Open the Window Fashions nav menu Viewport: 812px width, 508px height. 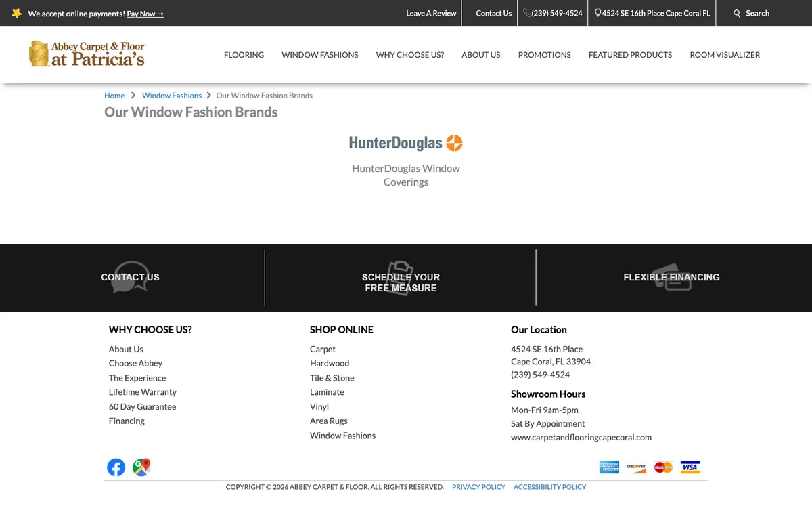click(320, 55)
